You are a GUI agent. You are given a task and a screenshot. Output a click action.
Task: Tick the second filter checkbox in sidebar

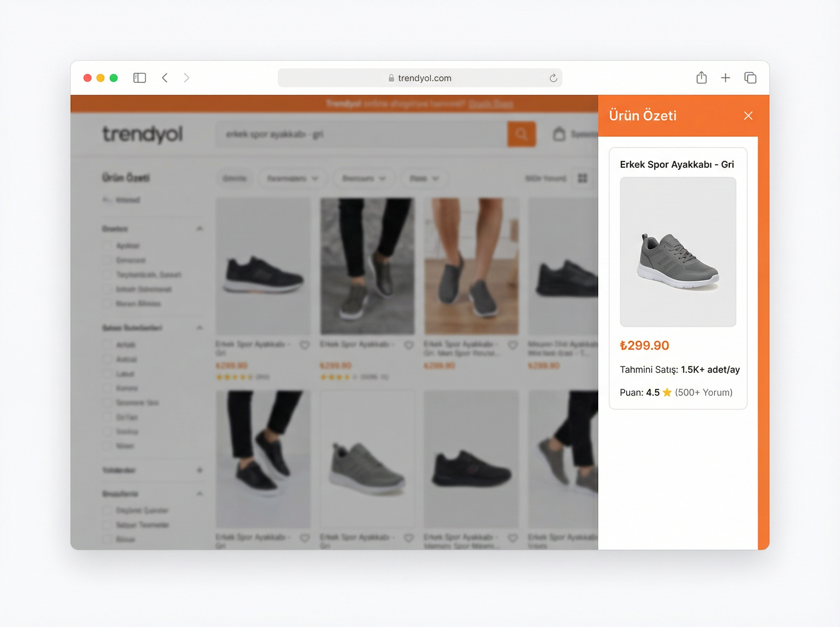pos(107,260)
